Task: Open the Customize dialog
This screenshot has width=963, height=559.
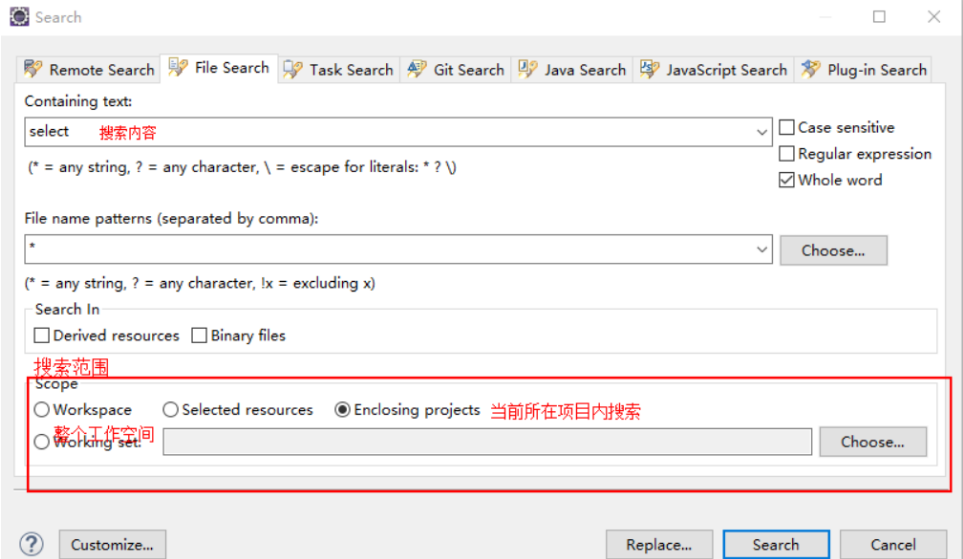Action: point(112,545)
